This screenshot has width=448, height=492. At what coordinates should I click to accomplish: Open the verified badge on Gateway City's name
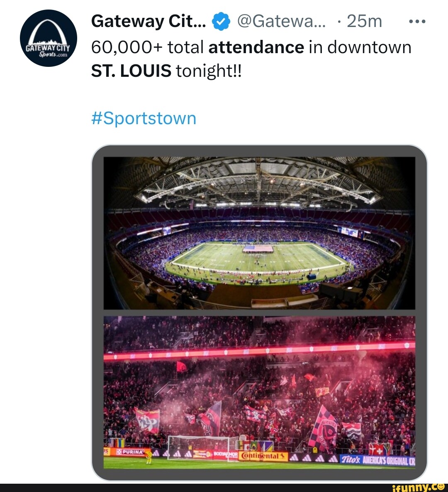coord(220,21)
